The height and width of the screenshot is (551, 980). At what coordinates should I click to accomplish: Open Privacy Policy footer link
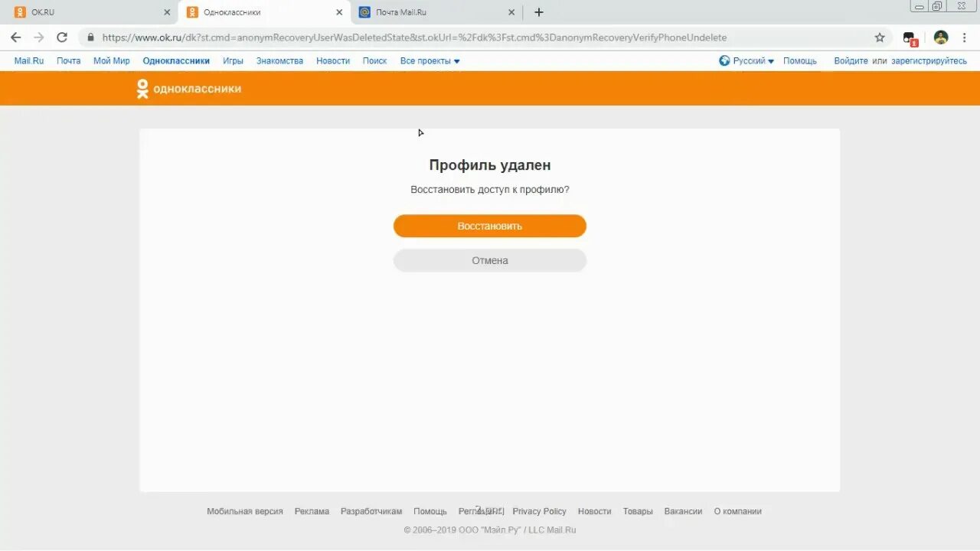point(540,511)
